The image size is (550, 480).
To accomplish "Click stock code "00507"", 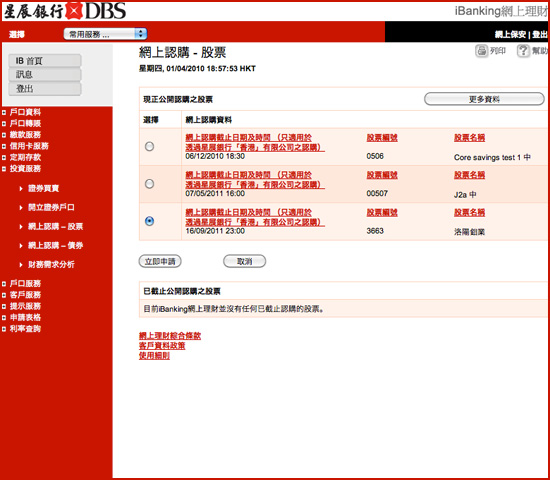I will [377, 193].
